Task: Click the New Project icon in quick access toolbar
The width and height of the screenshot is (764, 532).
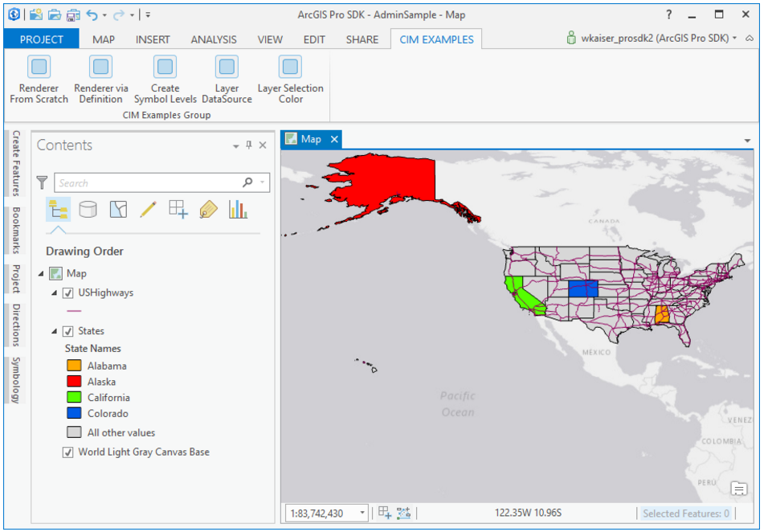Action: [x=35, y=14]
